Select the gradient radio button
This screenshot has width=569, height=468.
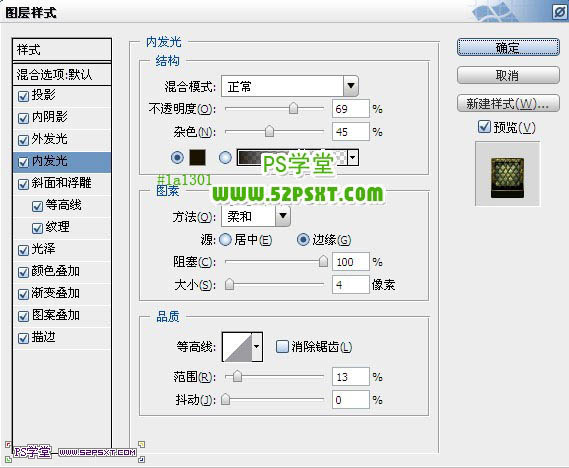pos(225,158)
